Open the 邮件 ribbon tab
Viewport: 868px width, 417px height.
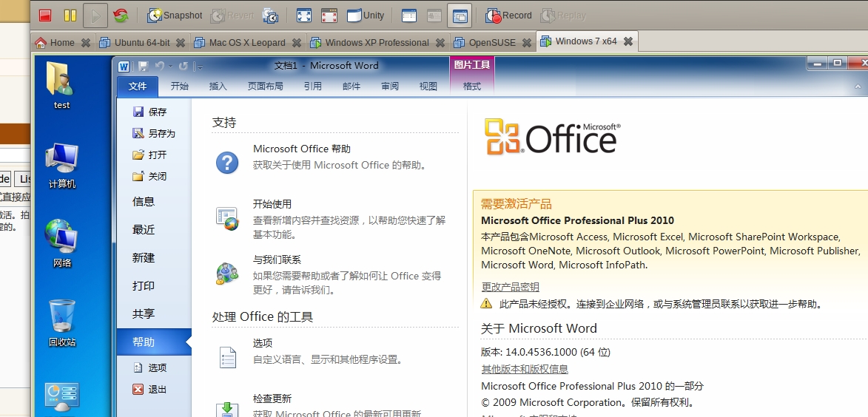click(x=351, y=87)
